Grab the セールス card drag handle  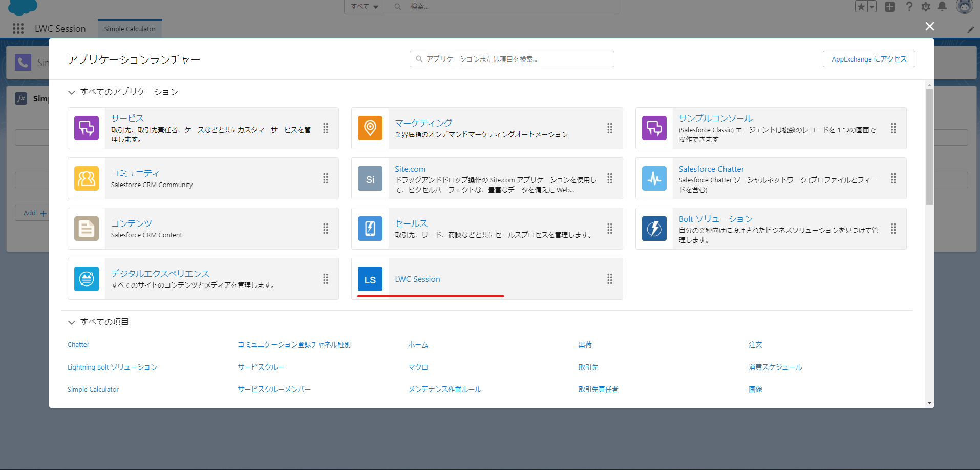pos(610,229)
